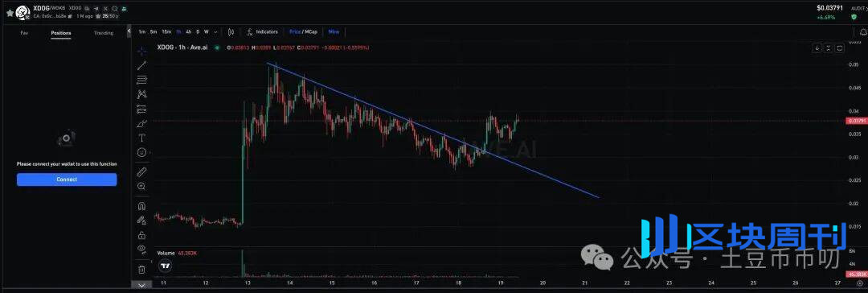Select the 1m timeframe
The height and width of the screenshot is (293, 868).
coord(142,31)
